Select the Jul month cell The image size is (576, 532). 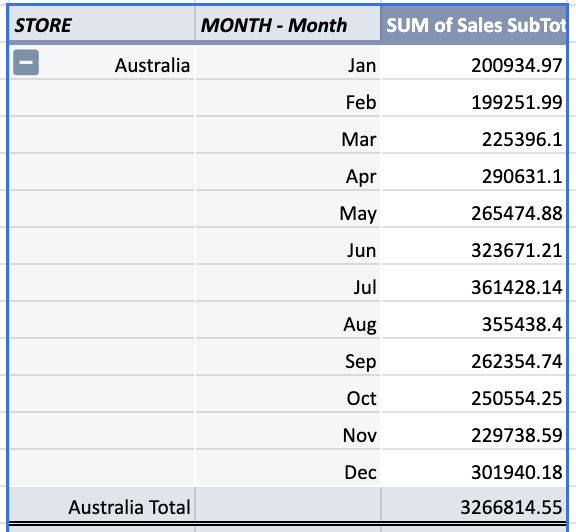click(x=288, y=284)
